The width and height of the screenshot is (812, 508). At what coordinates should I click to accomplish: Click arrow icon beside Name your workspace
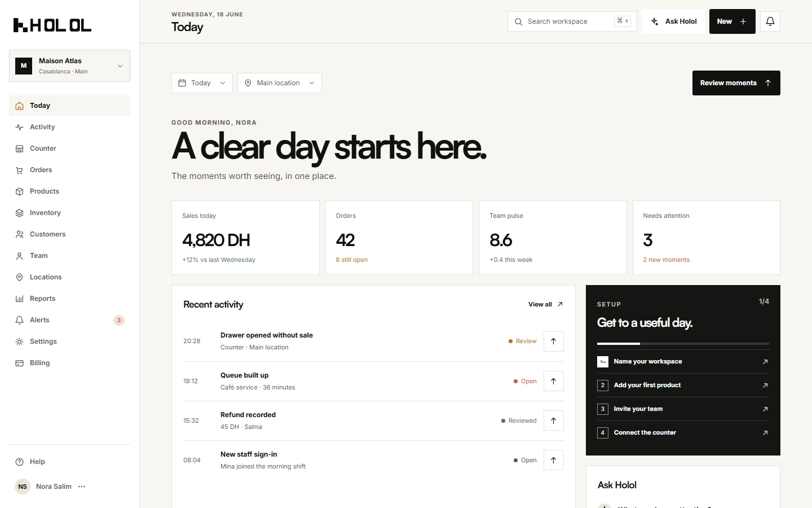click(x=765, y=362)
